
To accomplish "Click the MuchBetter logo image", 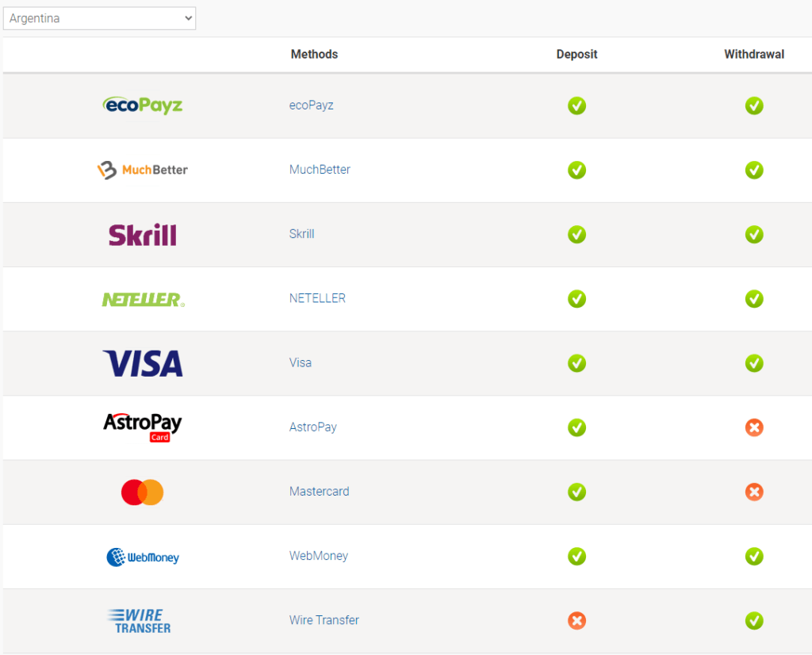I will pos(143,170).
